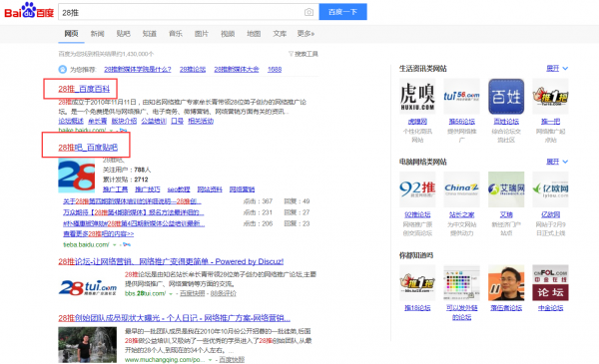Open recommended link 28推论坛

(x=193, y=70)
